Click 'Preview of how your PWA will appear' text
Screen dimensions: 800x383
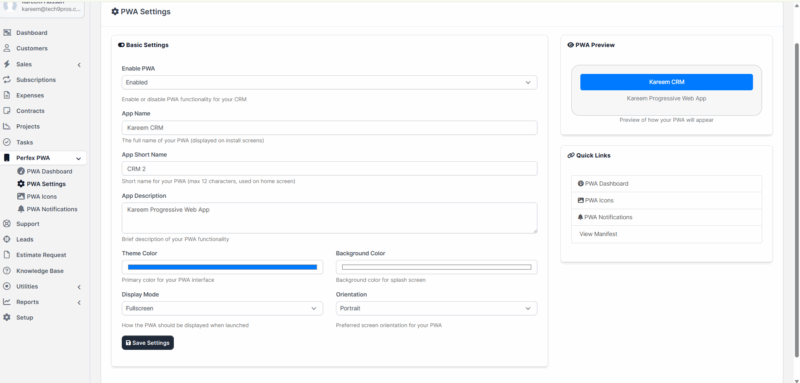tap(666, 120)
